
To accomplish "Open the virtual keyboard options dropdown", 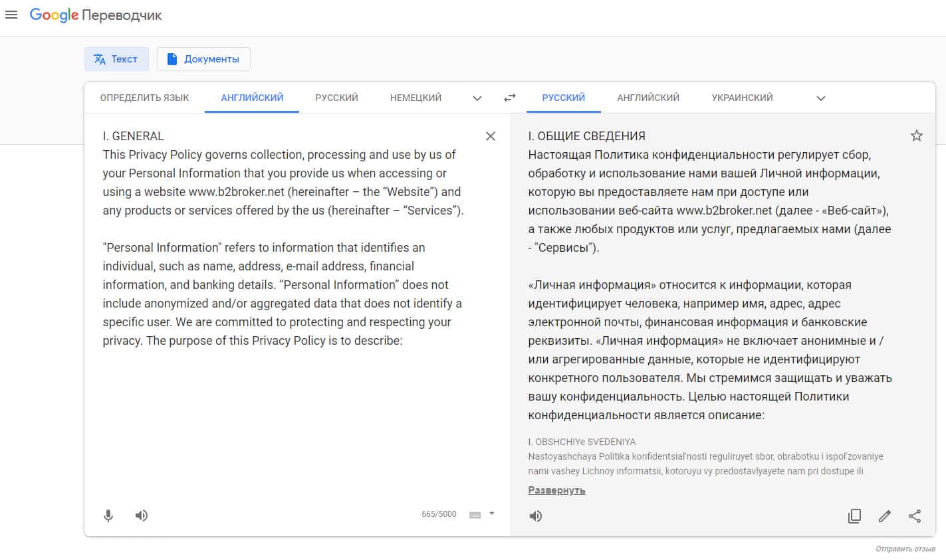I will [x=492, y=513].
